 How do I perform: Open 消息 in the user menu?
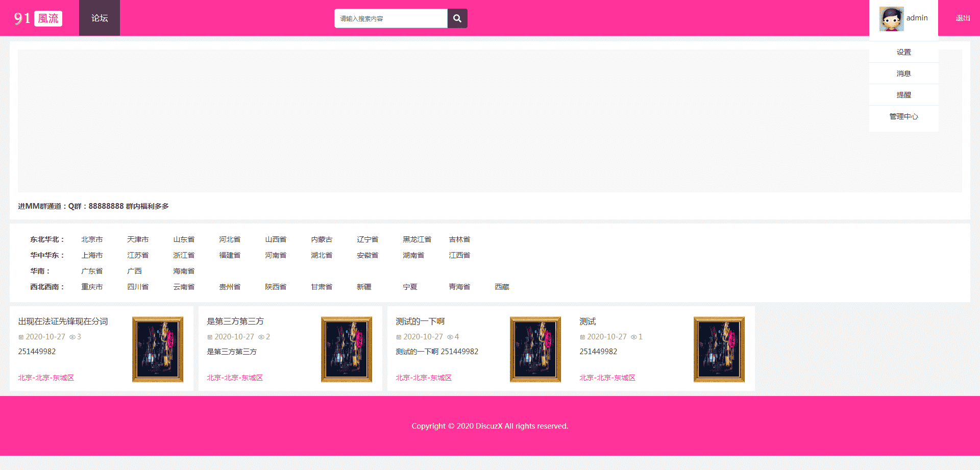click(x=903, y=73)
